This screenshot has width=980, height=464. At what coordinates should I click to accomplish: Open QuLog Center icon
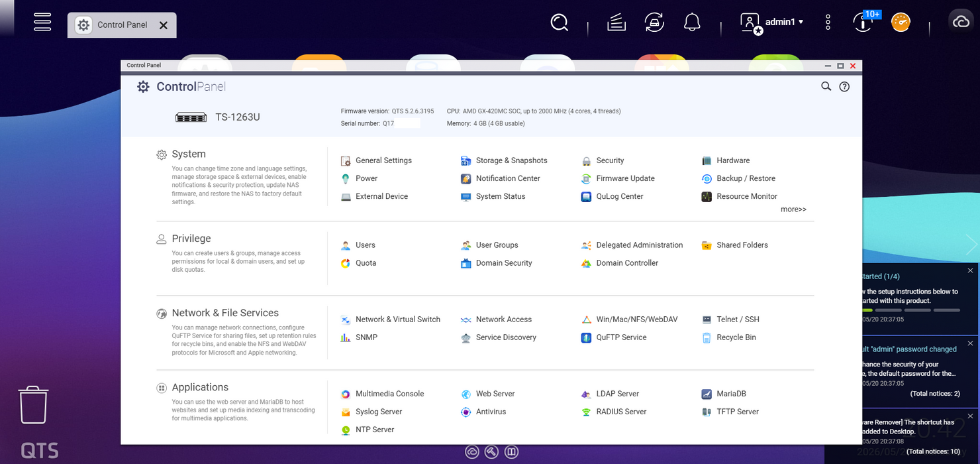(x=586, y=196)
